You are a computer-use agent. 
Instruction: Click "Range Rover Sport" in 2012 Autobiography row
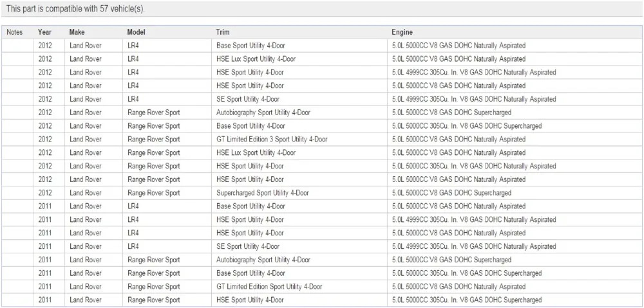click(154, 113)
